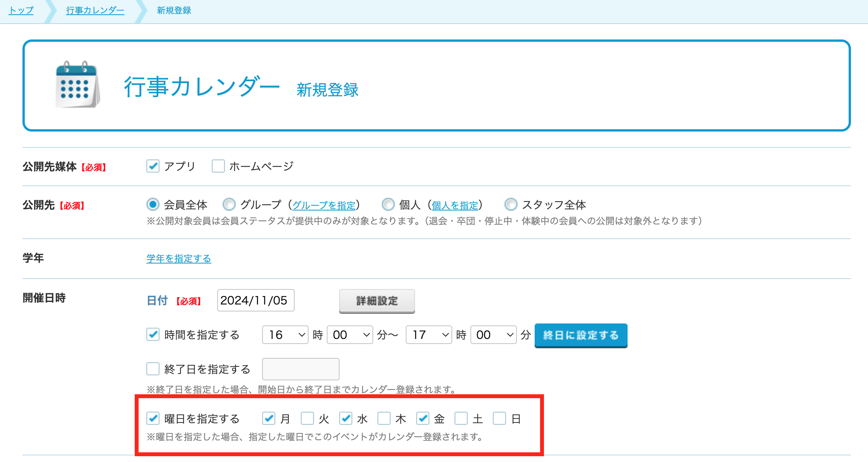
Task: Click the date field 2024/11/05
Action: coord(256,300)
